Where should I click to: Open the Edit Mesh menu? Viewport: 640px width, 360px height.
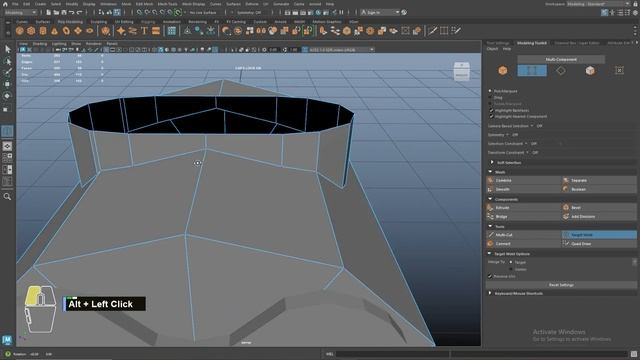(x=144, y=4)
